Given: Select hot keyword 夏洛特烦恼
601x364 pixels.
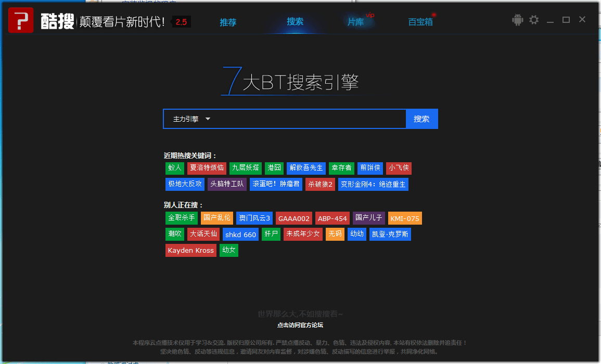Looking at the screenshot, I should 207,168.
